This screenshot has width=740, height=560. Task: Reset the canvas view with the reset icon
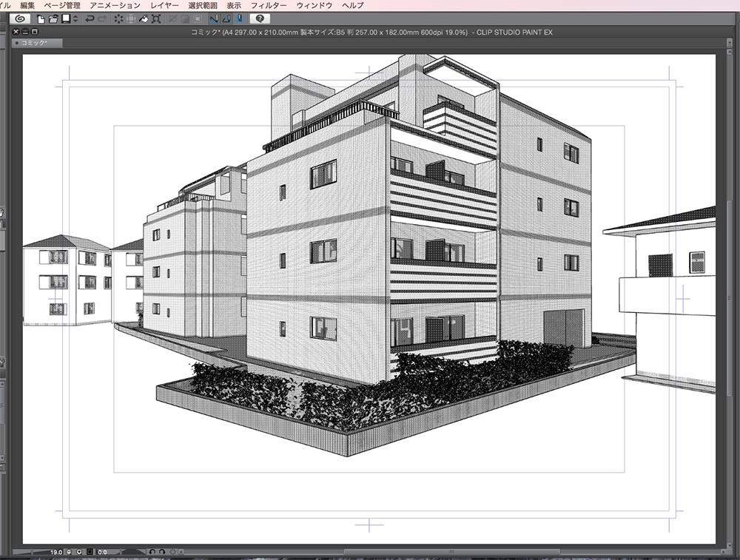pos(173,553)
